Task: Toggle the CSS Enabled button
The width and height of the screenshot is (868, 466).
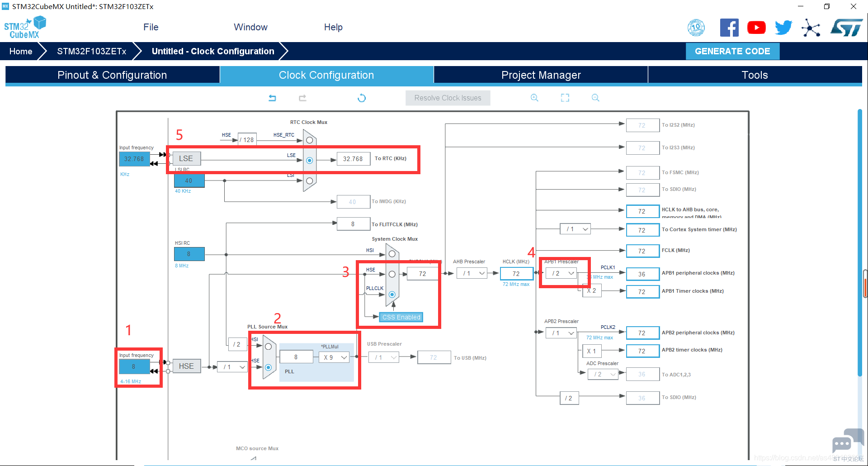Action: click(x=401, y=317)
